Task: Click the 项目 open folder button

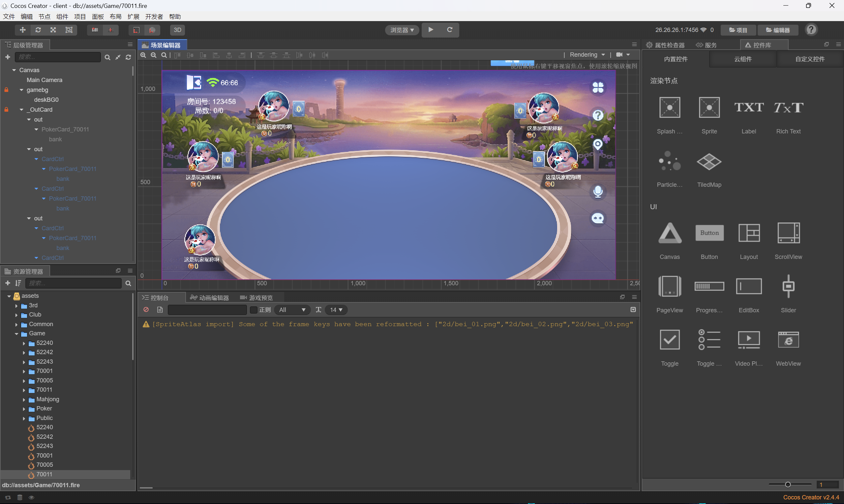Action: 738,30
